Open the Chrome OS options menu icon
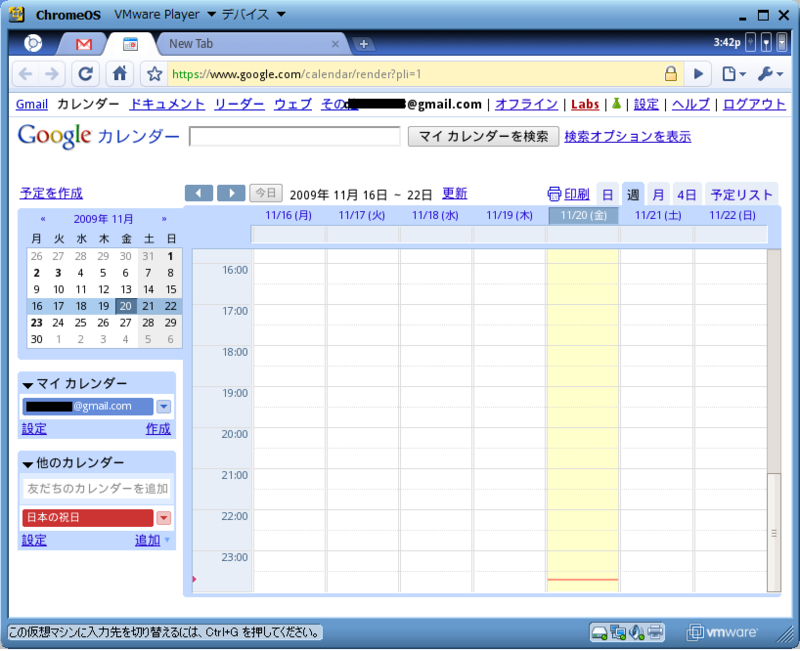Viewport: 800px width, 651px height. (x=782, y=43)
